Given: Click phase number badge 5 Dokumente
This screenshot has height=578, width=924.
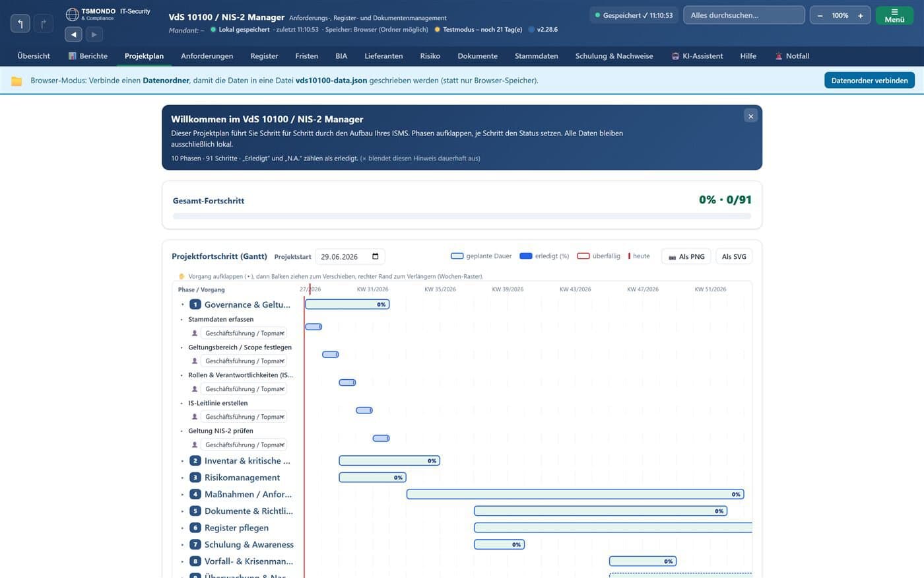Looking at the screenshot, I should click(195, 511).
